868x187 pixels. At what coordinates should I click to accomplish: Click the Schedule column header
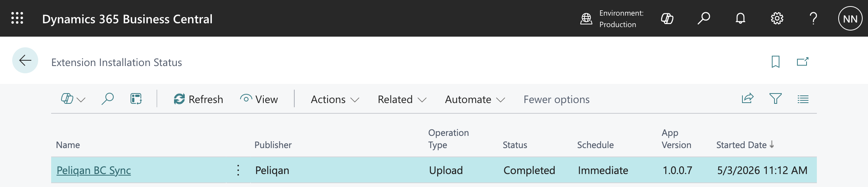pyautogui.click(x=595, y=145)
